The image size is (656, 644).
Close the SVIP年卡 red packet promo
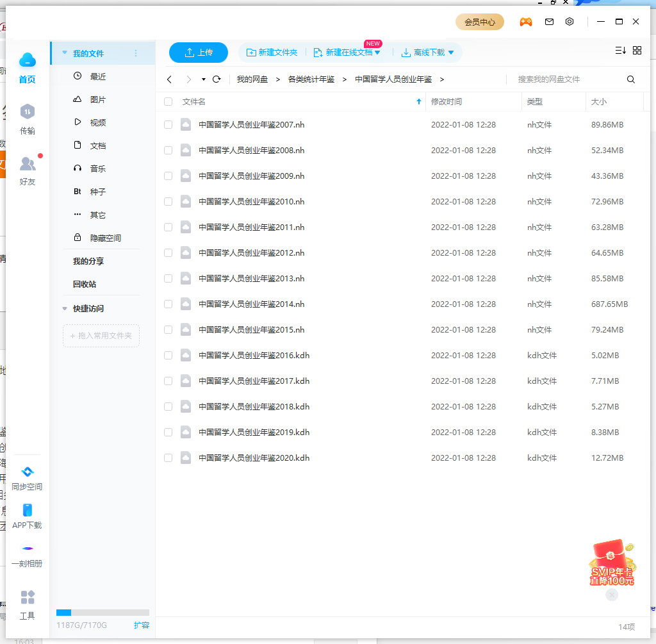(612, 595)
